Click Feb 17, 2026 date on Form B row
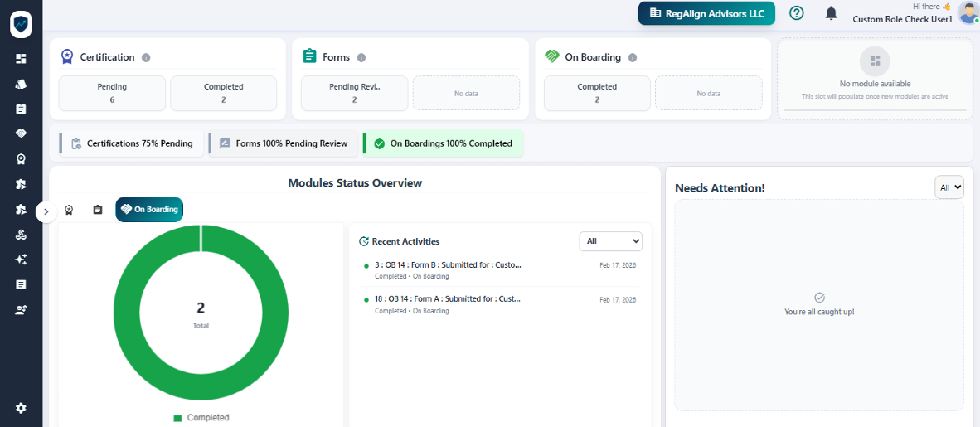The height and width of the screenshot is (427, 980). [618, 265]
